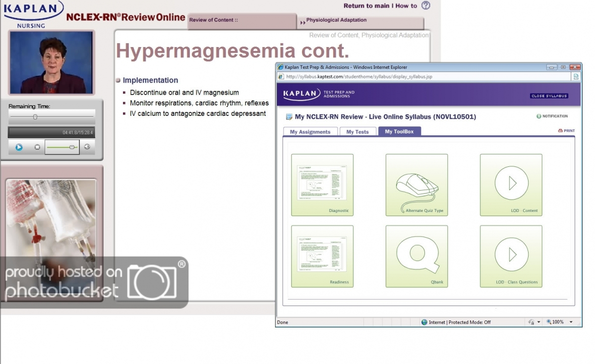Click the red printer icon
Screen dimensions: 595x364
(x=560, y=131)
